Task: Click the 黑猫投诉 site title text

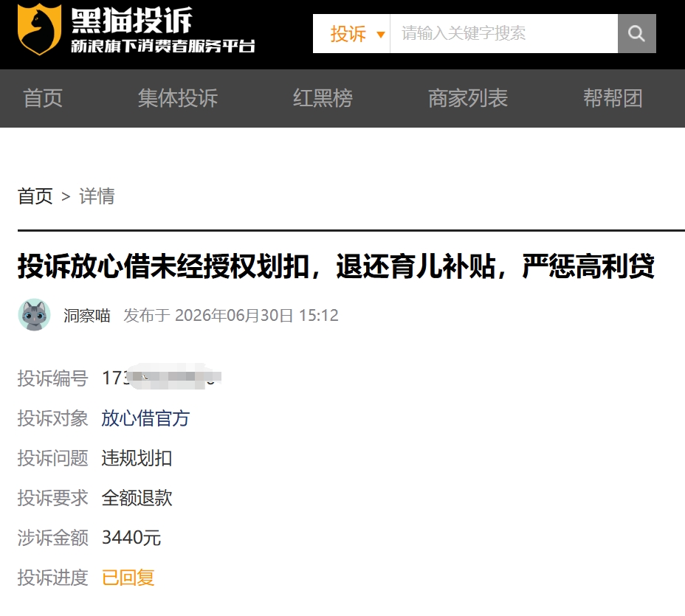Action: pos(131,21)
